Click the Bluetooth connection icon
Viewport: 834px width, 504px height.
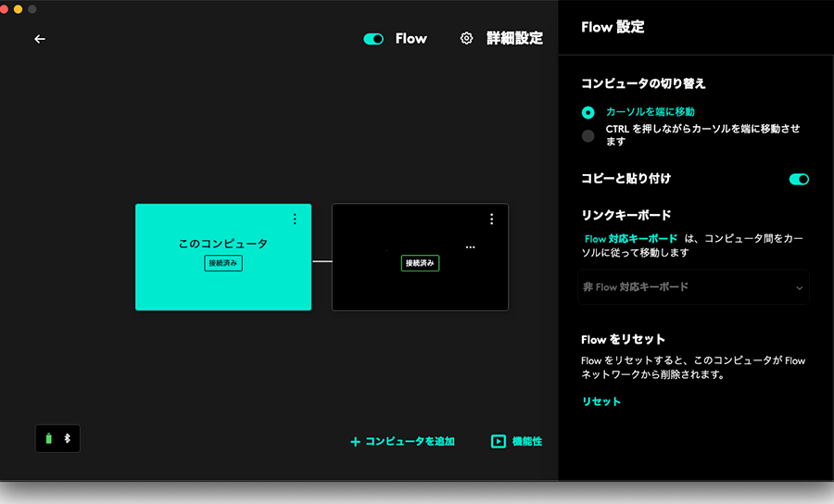click(x=67, y=438)
